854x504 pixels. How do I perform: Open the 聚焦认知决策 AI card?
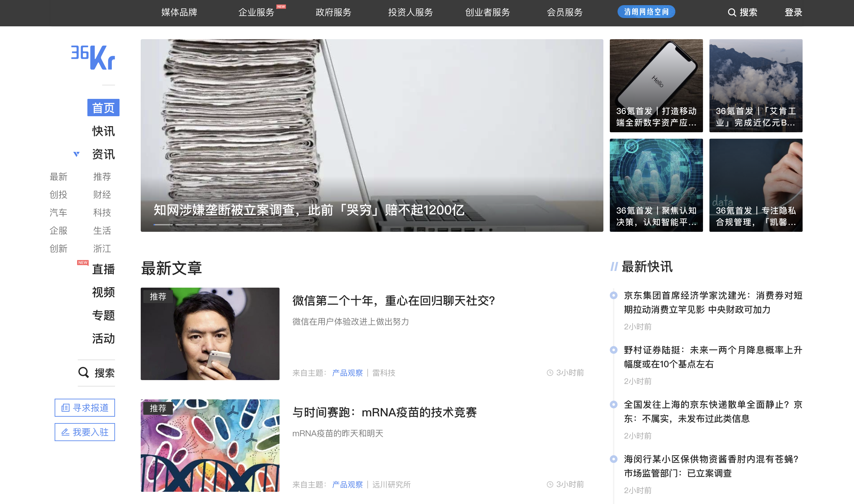pos(656,185)
